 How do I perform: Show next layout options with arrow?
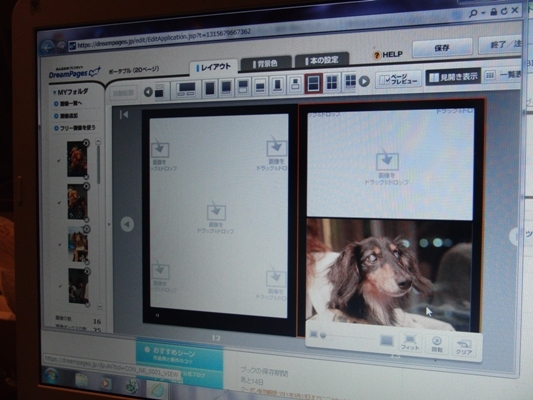(x=364, y=82)
